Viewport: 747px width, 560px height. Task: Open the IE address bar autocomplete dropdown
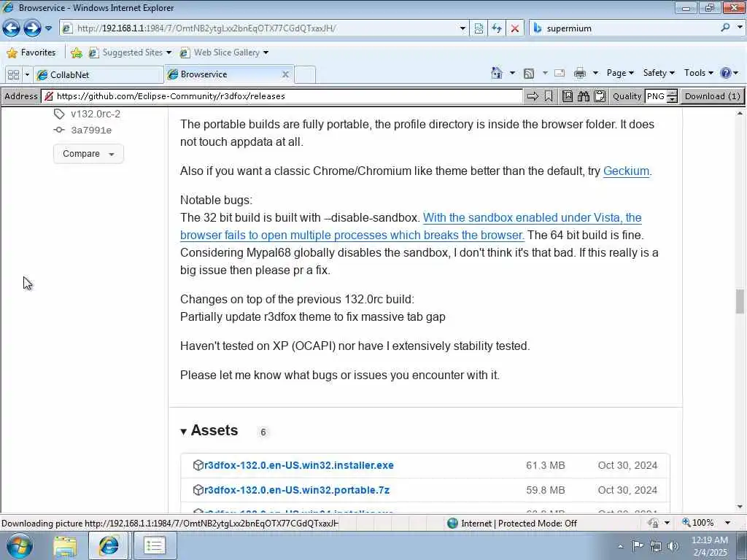pyautogui.click(x=462, y=28)
